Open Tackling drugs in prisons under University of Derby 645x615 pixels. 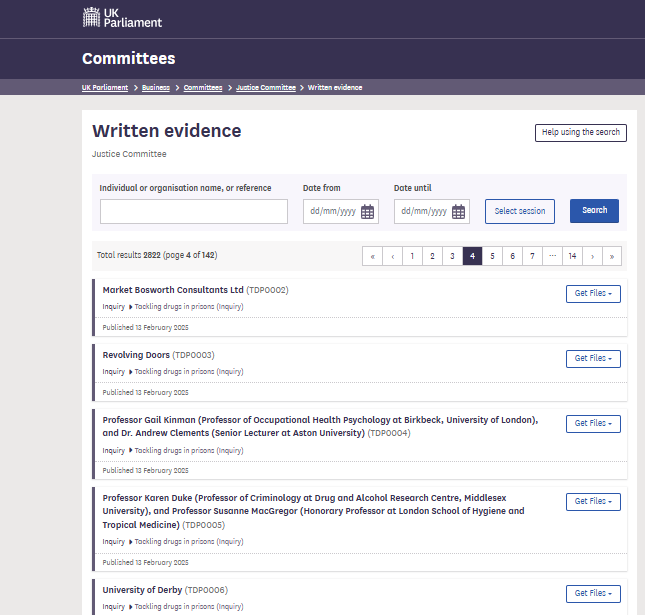(189, 607)
